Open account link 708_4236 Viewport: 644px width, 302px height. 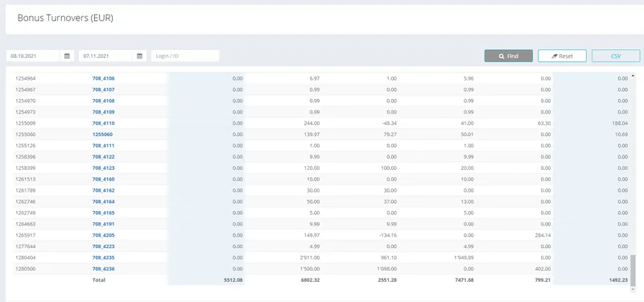click(104, 269)
